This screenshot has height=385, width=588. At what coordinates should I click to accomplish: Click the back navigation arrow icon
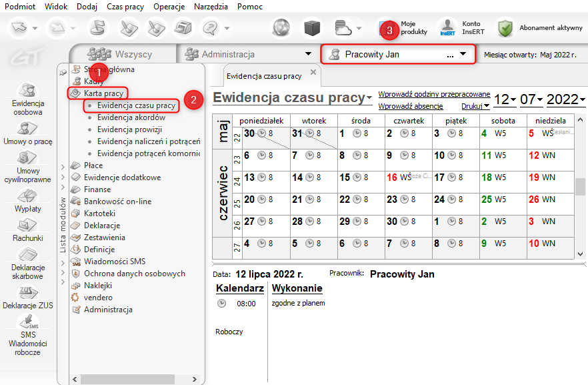click(x=19, y=28)
